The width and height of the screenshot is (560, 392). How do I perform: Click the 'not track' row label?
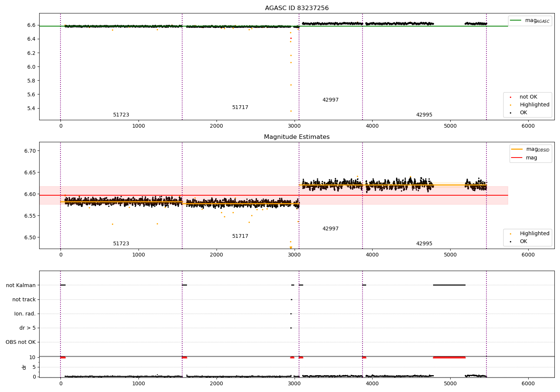(24, 300)
